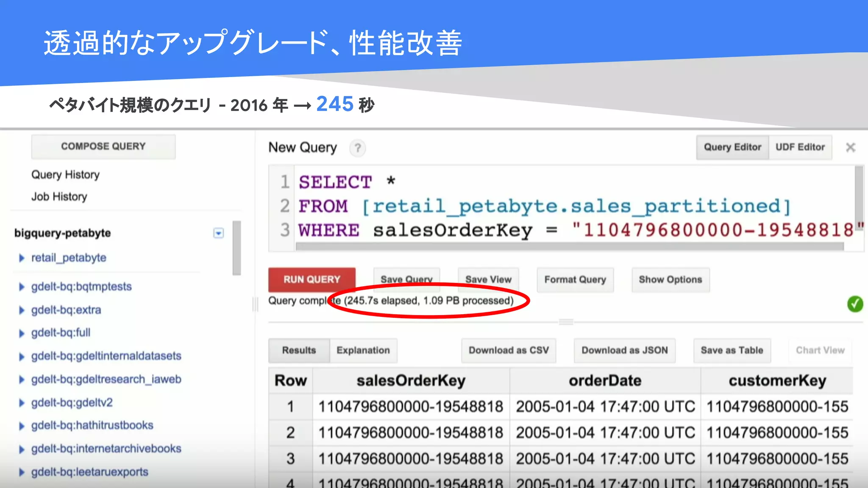Click the gdelt-bq:gdeltresearch_iaweb name
868x488 pixels.
coord(106,379)
